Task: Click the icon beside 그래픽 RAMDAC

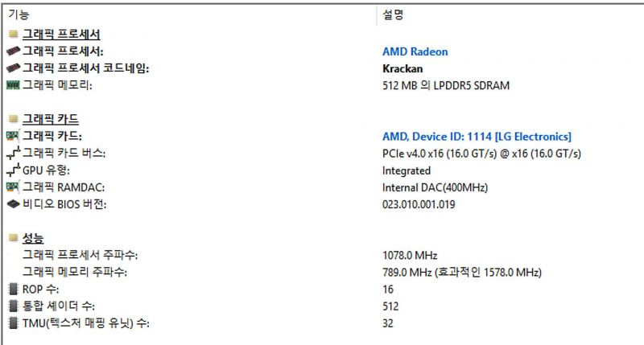Action: [13, 187]
